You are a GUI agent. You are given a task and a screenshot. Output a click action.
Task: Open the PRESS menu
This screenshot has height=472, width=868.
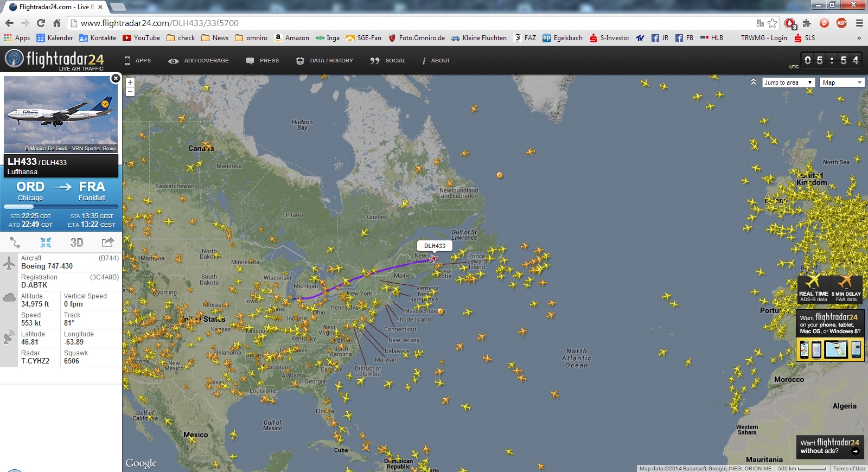point(263,61)
